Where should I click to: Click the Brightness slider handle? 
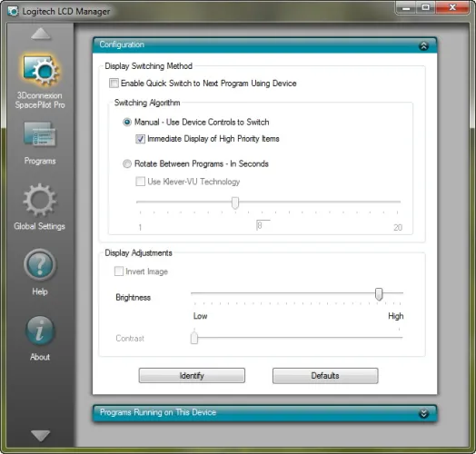pyautogui.click(x=379, y=294)
